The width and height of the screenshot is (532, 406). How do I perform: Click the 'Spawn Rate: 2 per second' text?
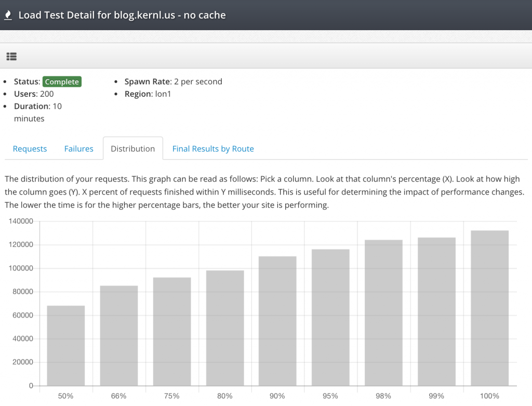[x=174, y=82]
